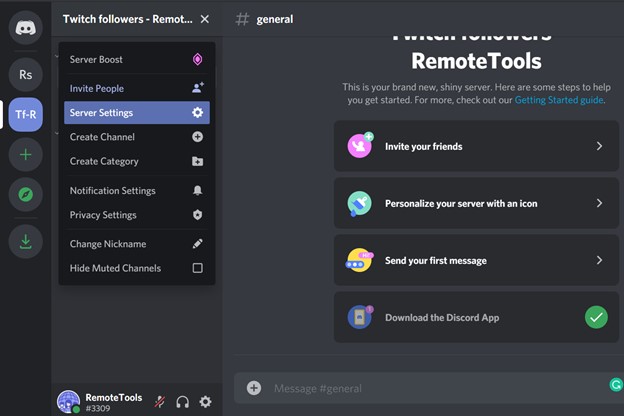This screenshot has height=416, width=624.
Task: Click the Download Discord App phone icon
Action: tap(360, 317)
